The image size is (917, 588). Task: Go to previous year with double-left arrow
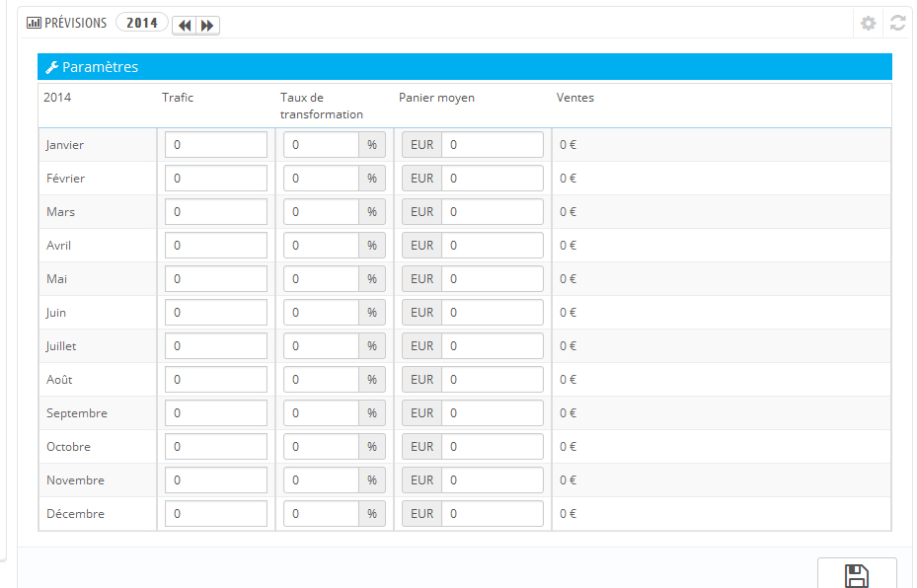click(x=185, y=26)
